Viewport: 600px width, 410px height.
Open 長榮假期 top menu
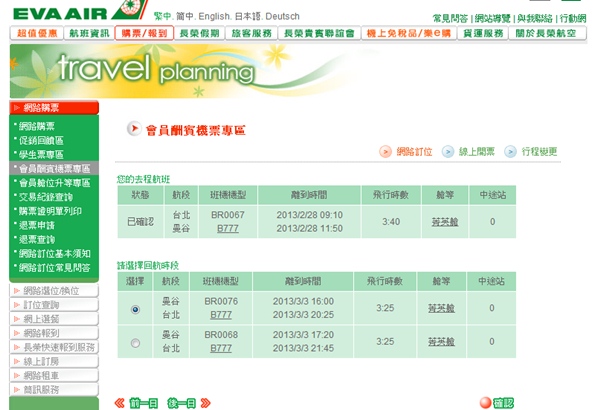199,33
